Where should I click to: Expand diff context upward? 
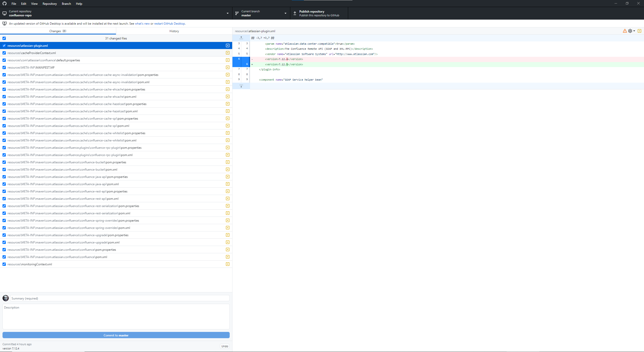pyautogui.click(x=241, y=38)
